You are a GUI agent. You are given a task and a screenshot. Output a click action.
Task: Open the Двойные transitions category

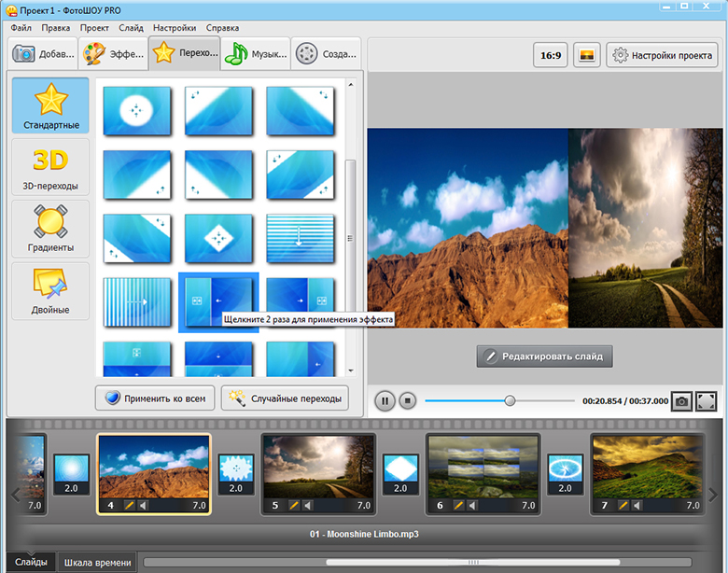(x=50, y=290)
